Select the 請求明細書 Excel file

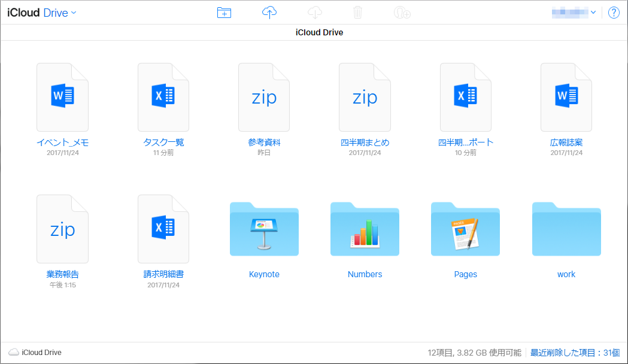pos(163,229)
